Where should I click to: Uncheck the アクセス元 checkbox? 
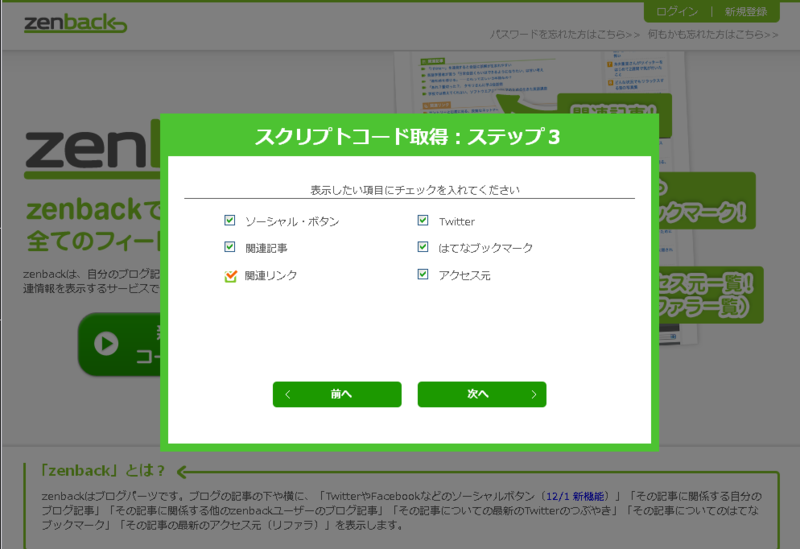coord(423,274)
